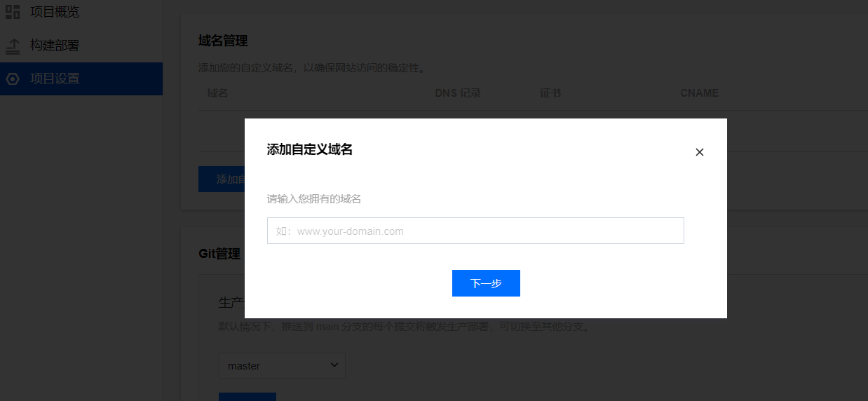Click the DNS 记录 column header
The height and width of the screenshot is (401, 868).
coord(457,93)
